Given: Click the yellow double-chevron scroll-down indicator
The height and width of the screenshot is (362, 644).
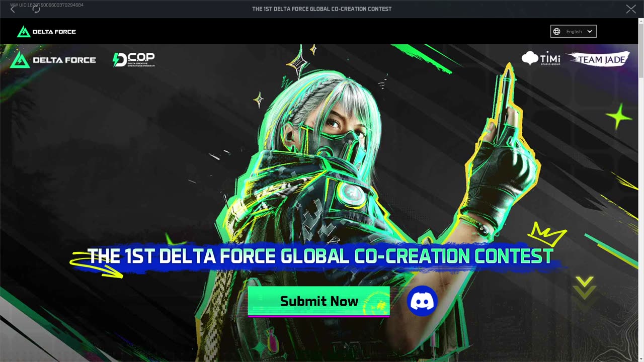Looking at the screenshot, I should pyautogui.click(x=584, y=288).
